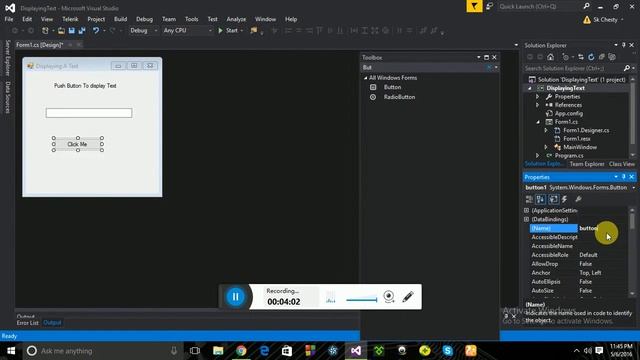
Task: Select App.config in Solution Explorer
Action: point(569,113)
